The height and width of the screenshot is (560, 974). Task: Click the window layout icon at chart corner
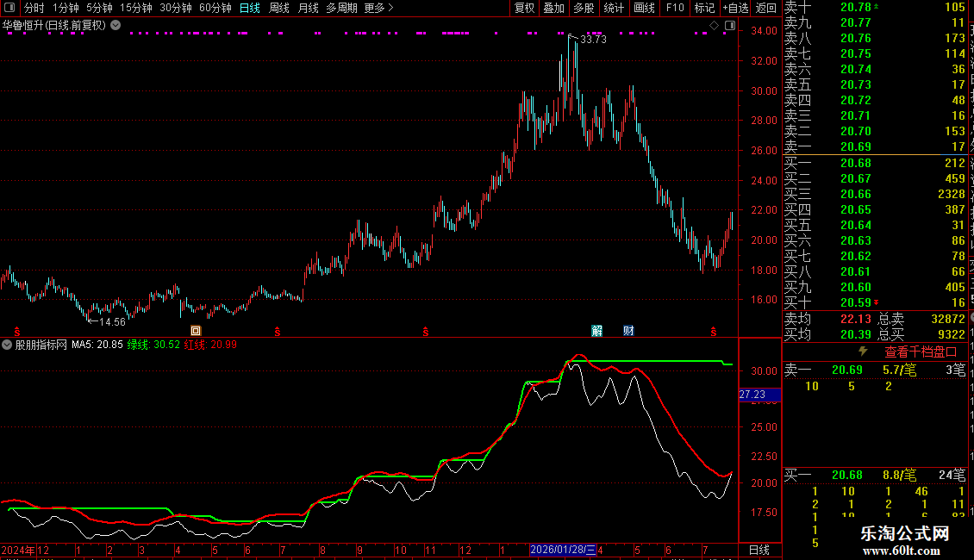[x=731, y=26]
